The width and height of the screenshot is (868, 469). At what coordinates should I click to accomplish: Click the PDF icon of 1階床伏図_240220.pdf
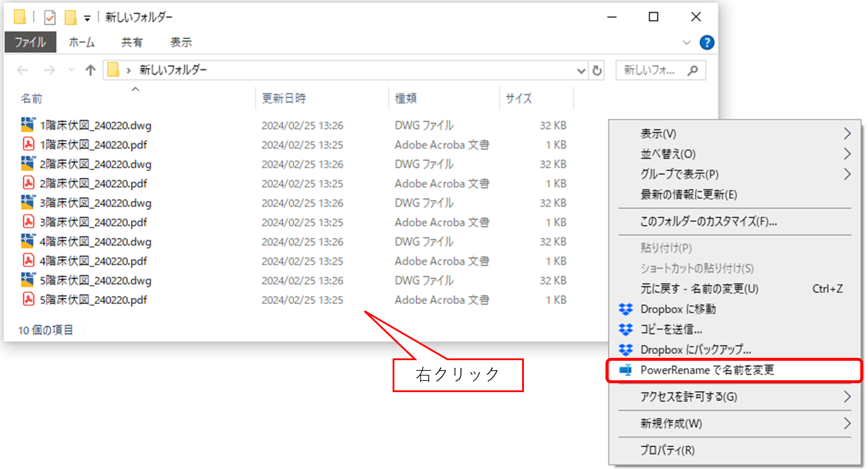click(x=28, y=144)
